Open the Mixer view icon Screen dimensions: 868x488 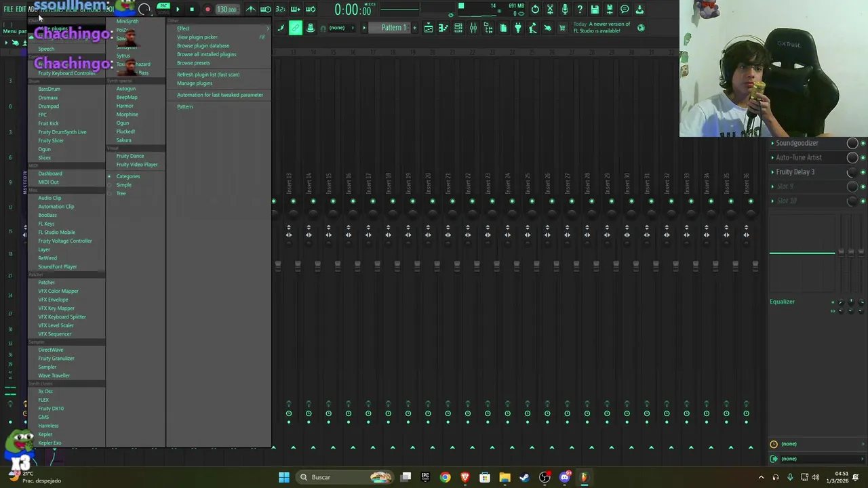pyautogui.click(x=473, y=28)
